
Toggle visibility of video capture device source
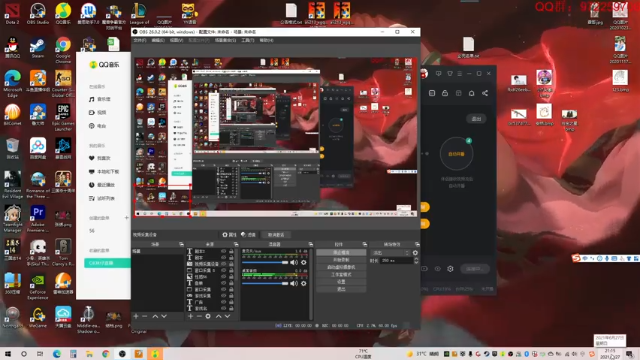pyautogui.click(x=223, y=264)
